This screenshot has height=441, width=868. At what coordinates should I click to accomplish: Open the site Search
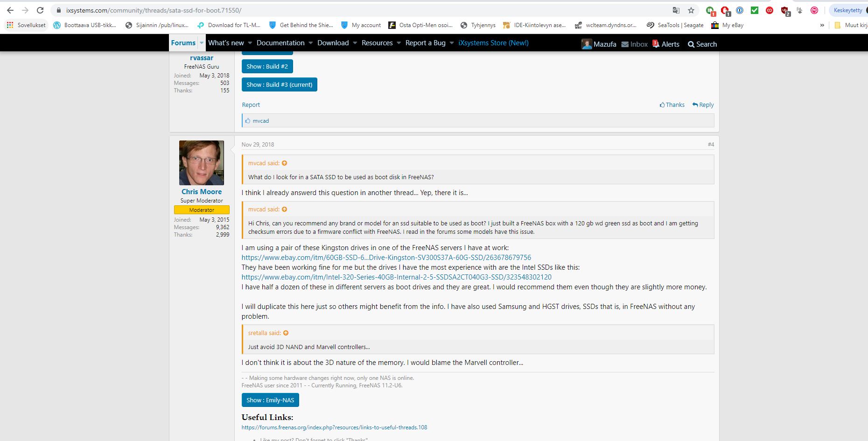click(x=702, y=44)
